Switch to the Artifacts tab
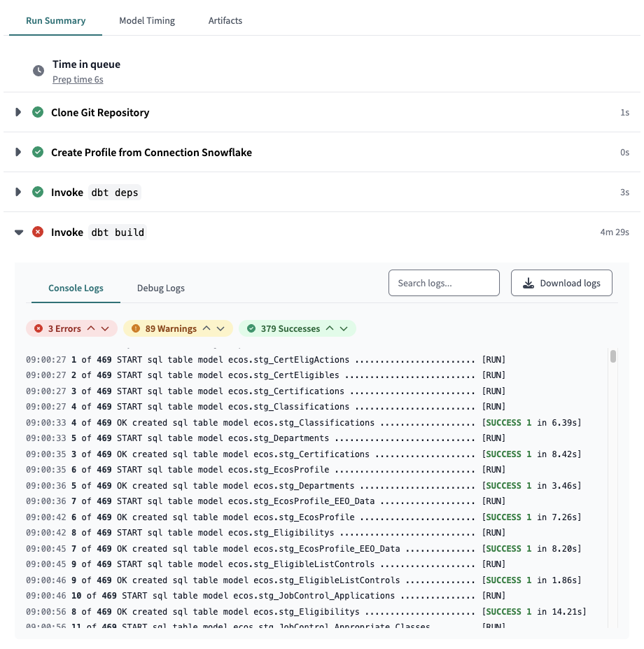644x649 pixels. 225,21
